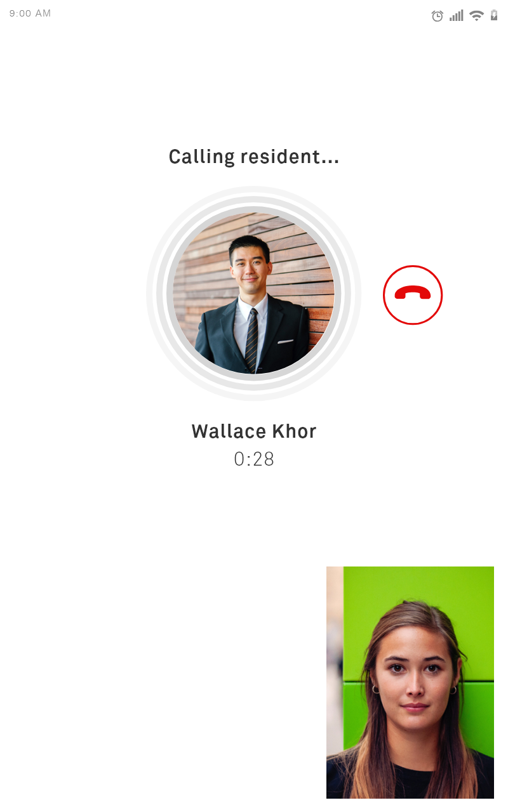End the call with red hang-up button
This screenshot has height=812, width=508.
413,295
